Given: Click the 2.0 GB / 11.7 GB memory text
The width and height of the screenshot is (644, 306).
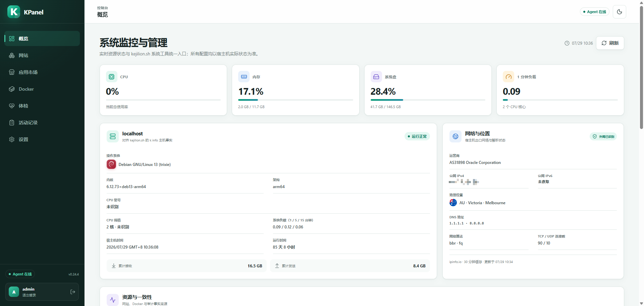Looking at the screenshot, I should [x=251, y=107].
